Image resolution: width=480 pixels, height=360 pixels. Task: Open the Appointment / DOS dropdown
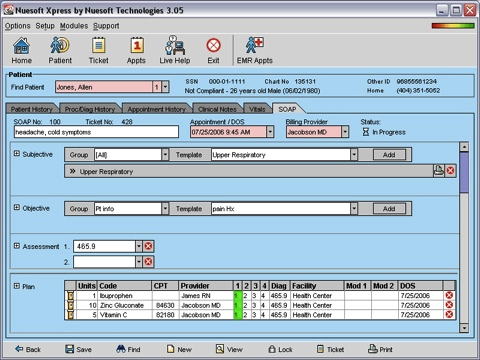click(x=270, y=132)
